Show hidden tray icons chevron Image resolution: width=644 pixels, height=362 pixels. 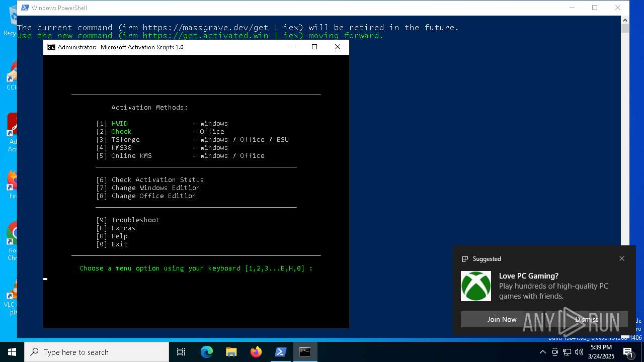coord(543,352)
